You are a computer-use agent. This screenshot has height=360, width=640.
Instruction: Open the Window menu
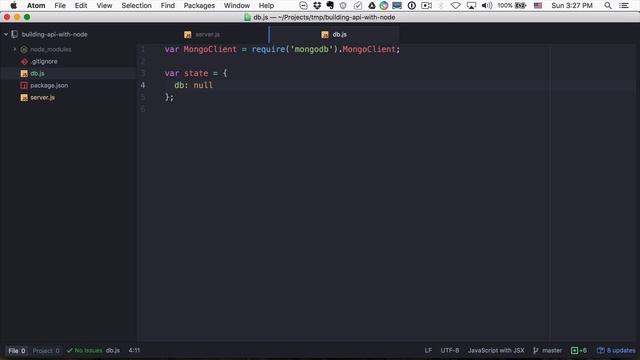coord(237,5)
